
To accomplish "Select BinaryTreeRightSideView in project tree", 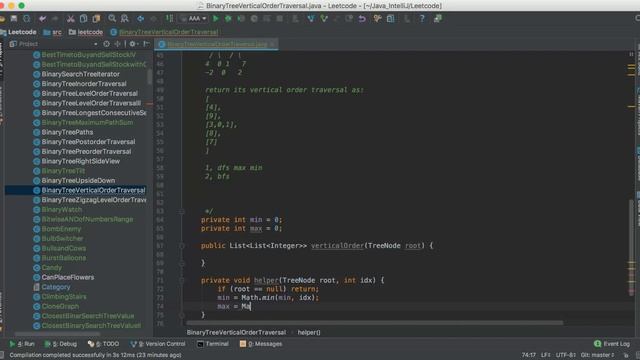I will click(x=80, y=161).
